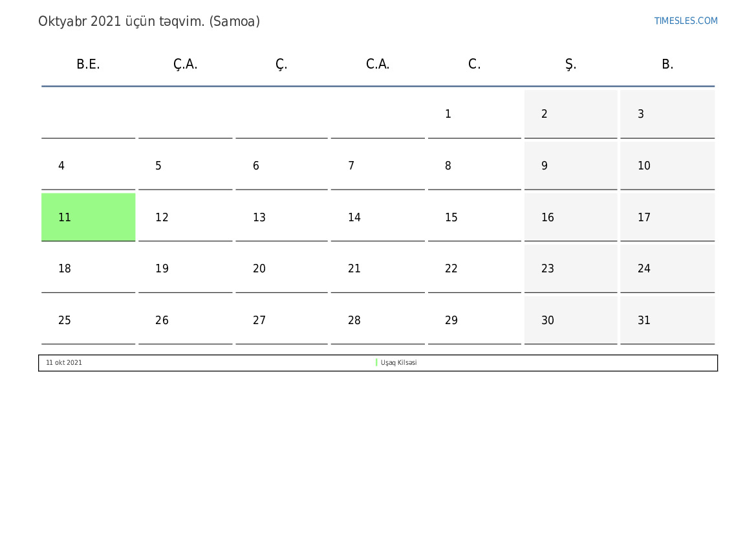756x535 pixels.
Task: Select Saturday the 2nd cell
Action: [570, 114]
